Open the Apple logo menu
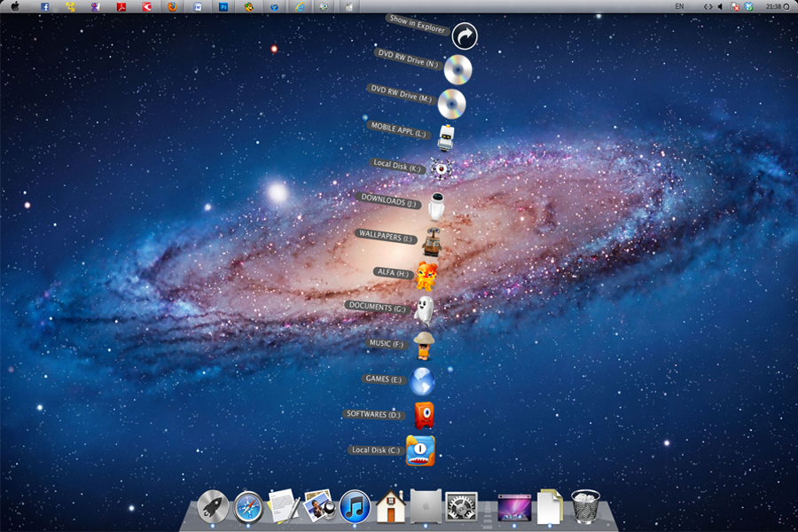798x532 pixels. click(15, 6)
